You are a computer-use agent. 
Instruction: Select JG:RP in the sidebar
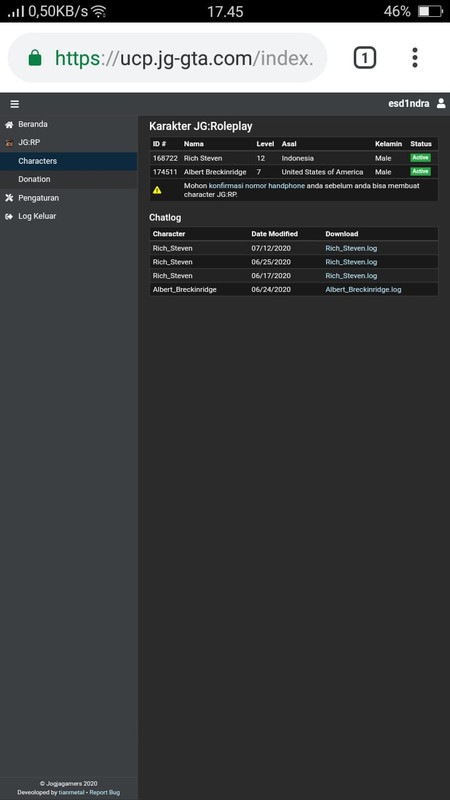29,143
